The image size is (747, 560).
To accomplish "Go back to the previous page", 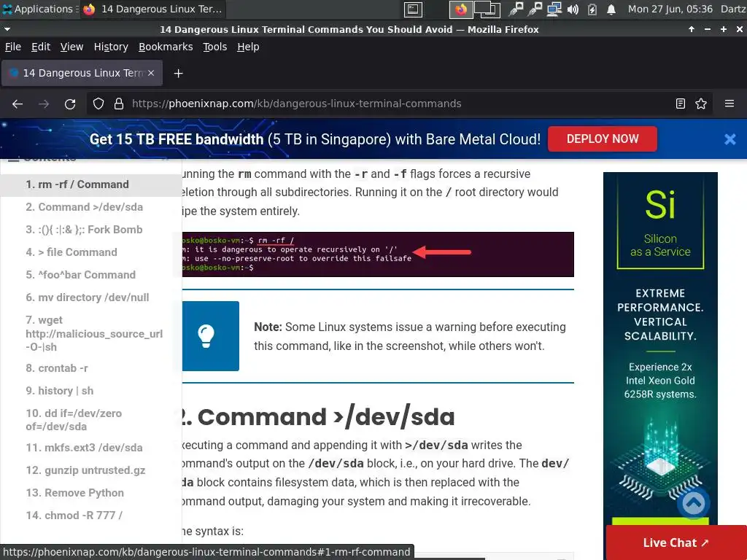I will click(x=18, y=104).
